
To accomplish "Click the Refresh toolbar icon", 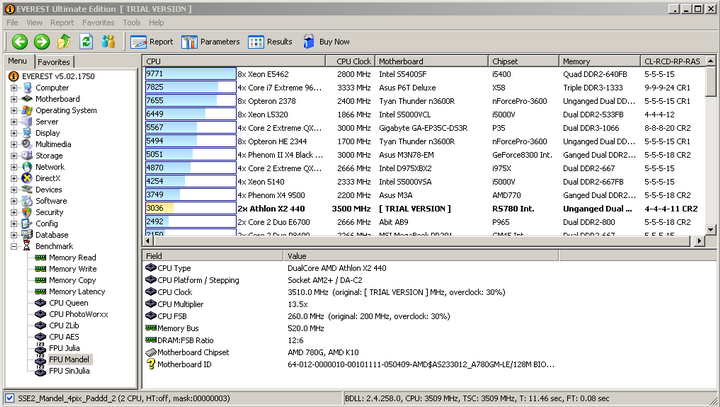I will [x=86, y=42].
